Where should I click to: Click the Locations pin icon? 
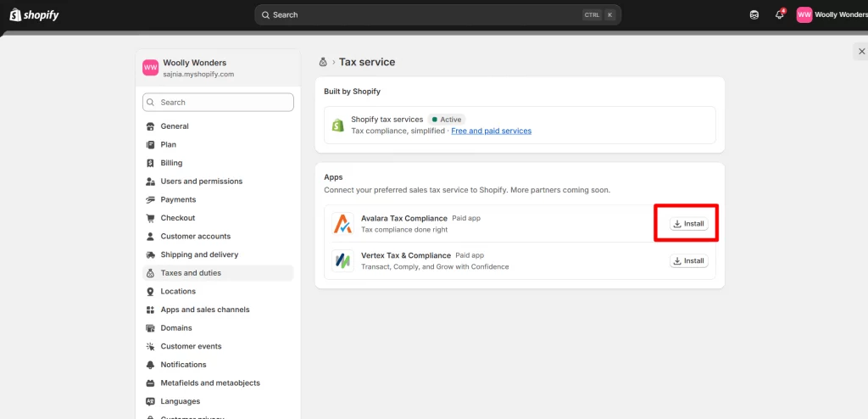coord(150,291)
